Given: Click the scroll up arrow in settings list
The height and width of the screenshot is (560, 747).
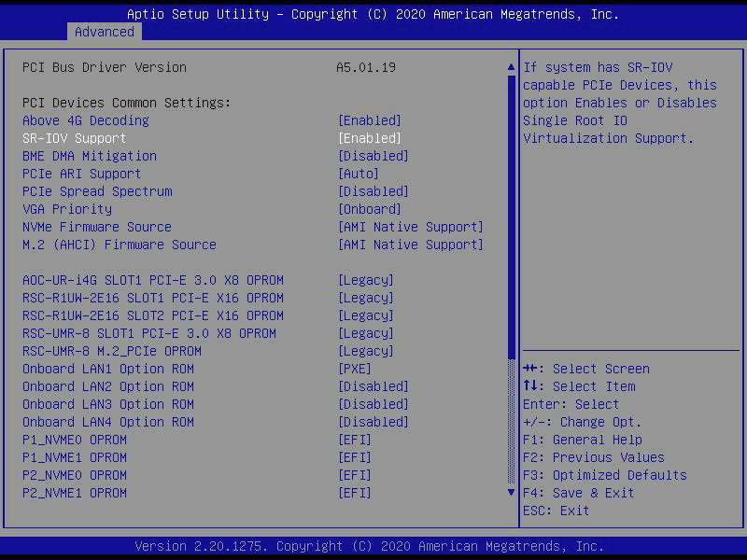Looking at the screenshot, I should pos(511,67).
